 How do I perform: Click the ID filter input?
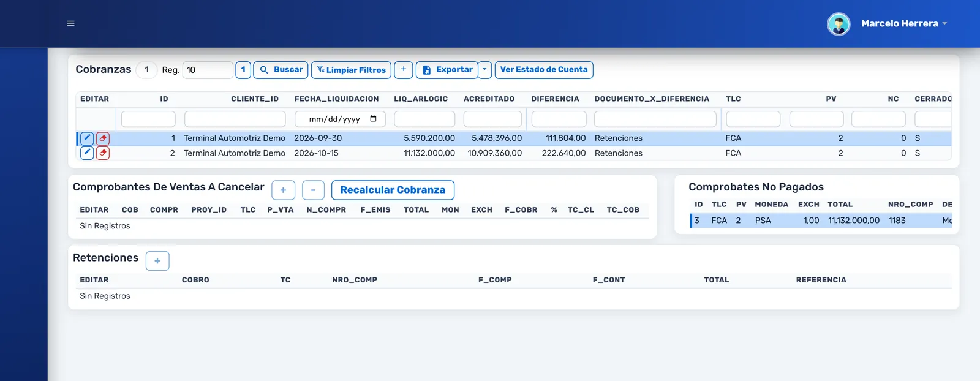[148, 119]
